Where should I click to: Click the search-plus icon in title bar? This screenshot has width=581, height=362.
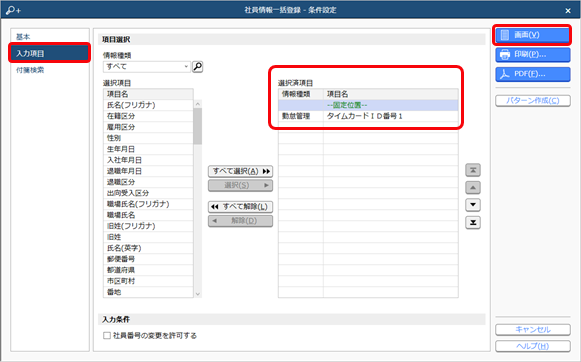(13, 10)
